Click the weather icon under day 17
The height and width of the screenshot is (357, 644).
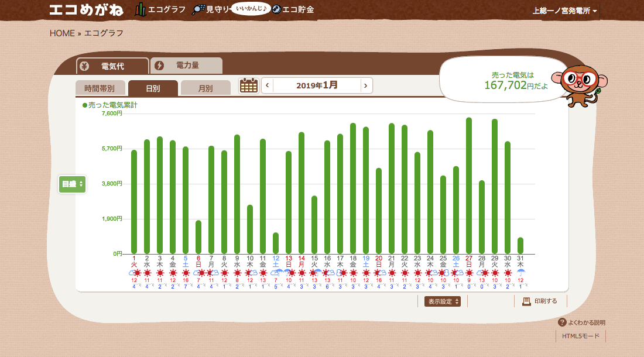click(x=341, y=273)
